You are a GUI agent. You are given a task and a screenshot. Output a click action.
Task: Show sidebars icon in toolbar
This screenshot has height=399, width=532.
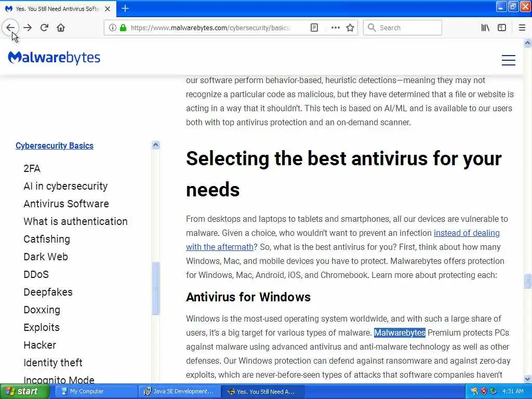502,28
